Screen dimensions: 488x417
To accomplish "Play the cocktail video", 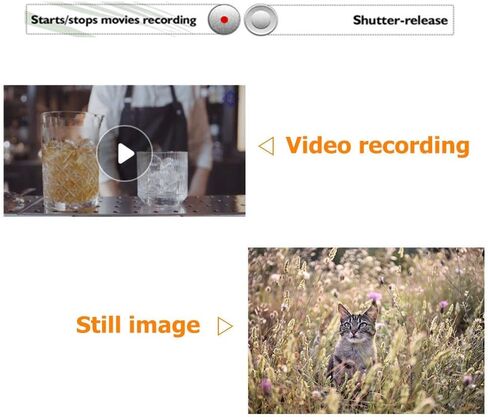I will point(125,154).
